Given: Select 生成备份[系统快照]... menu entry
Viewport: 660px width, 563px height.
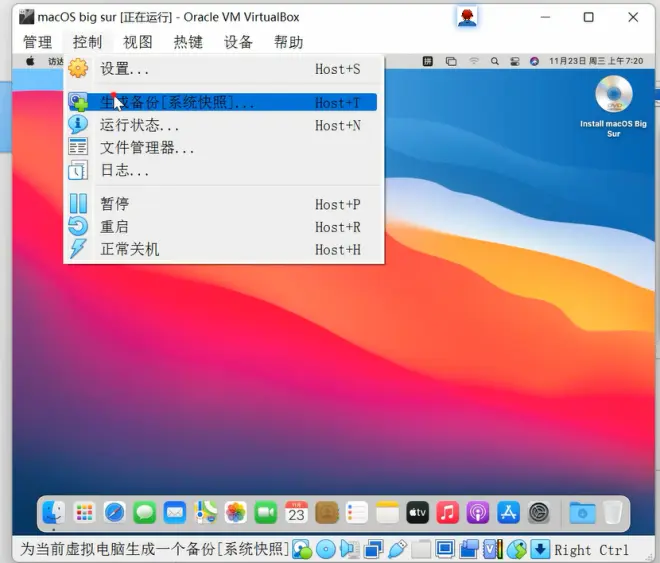Looking at the screenshot, I should [223, 102].
